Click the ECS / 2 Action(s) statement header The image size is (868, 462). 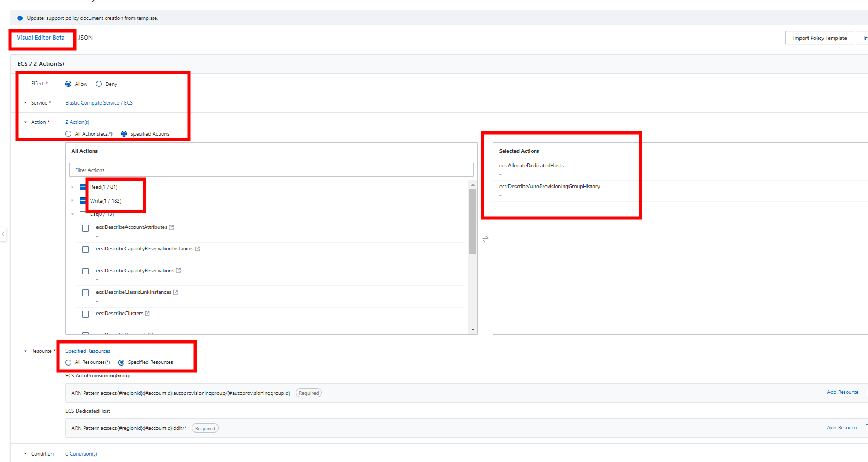click(x=41, y=64)
